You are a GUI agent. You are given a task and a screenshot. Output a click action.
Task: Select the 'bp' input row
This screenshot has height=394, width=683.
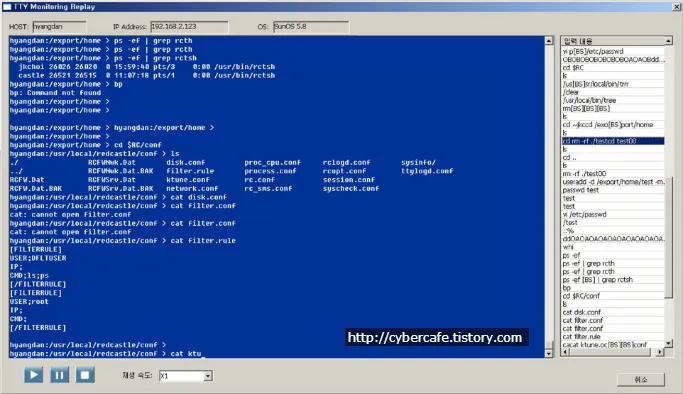click(x=613, y=288)
